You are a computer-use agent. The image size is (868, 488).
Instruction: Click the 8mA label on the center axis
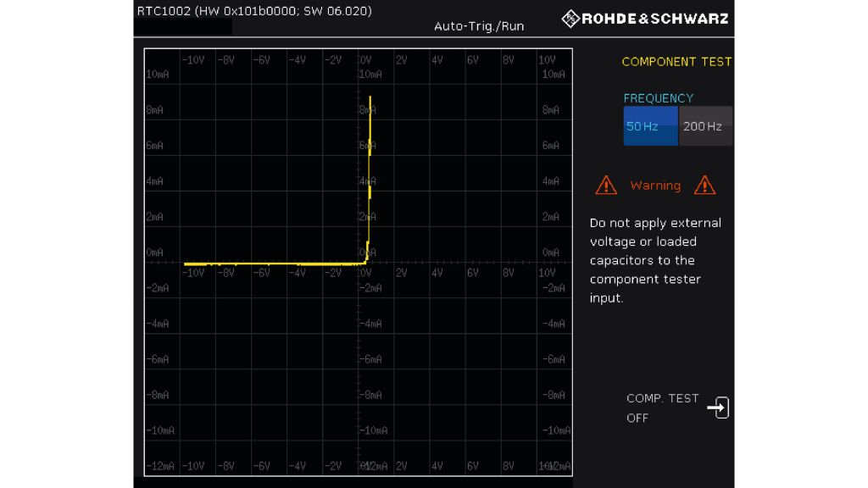(366, 110)
